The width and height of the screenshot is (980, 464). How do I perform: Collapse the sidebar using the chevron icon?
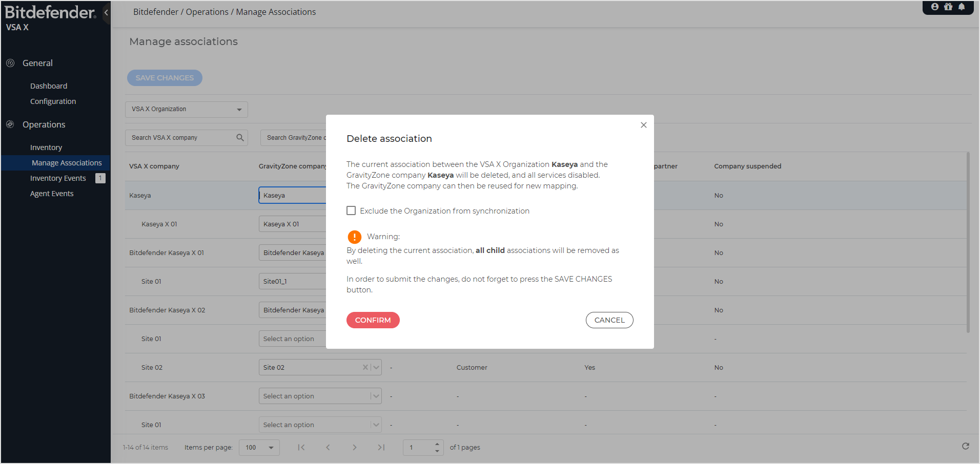point(107,11)
